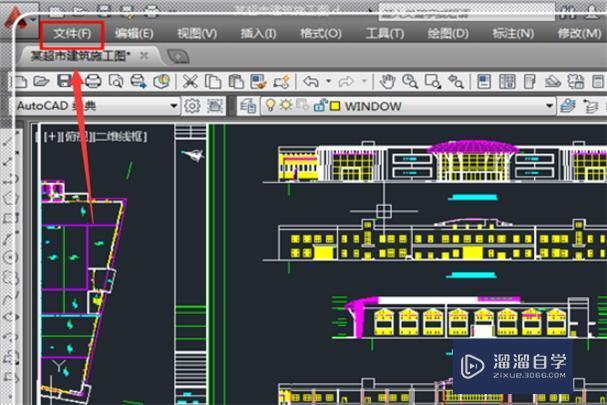Click the Zoom Previous icon

(x=456, y=82)
